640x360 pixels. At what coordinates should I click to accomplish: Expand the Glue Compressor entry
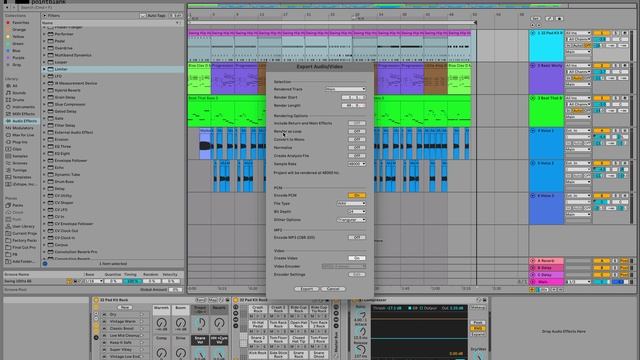(x=44, y=104)
